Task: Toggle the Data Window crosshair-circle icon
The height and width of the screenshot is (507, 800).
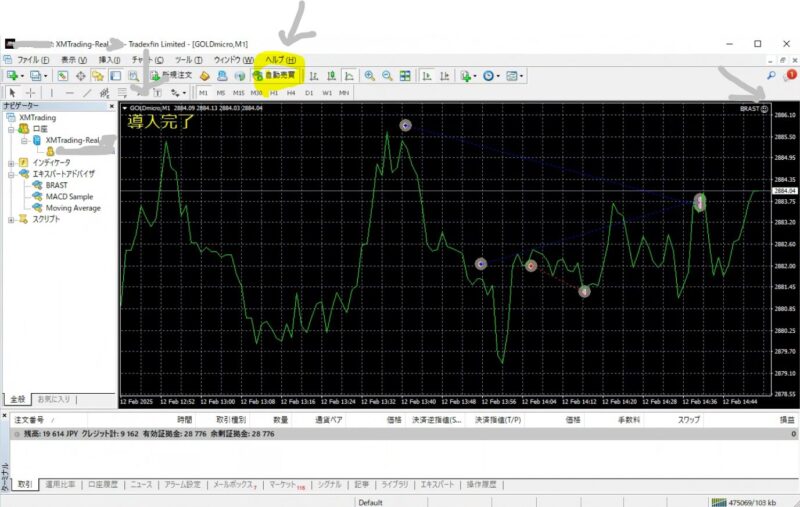Action: [81, 76]
